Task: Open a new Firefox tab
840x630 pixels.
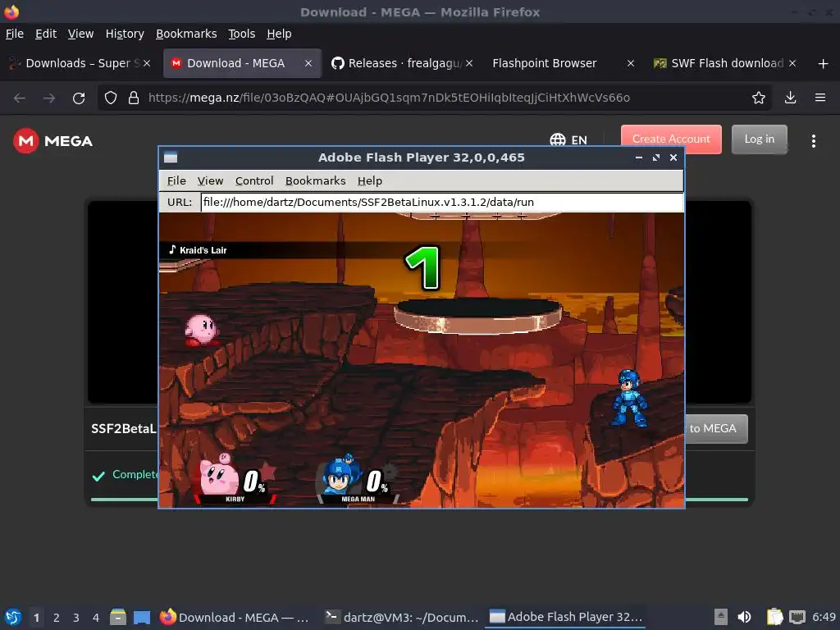Action: [x=824, y=64]
